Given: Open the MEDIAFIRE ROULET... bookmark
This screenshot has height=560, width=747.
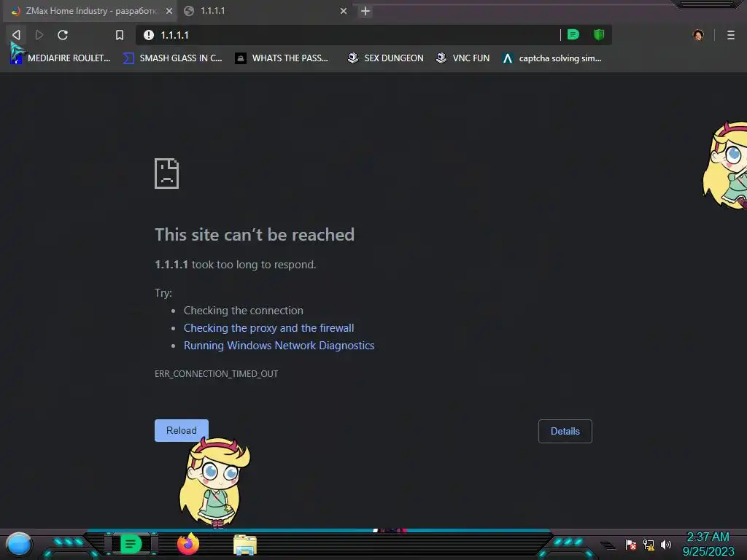Looking at the screenshot, I should (61, 58).
